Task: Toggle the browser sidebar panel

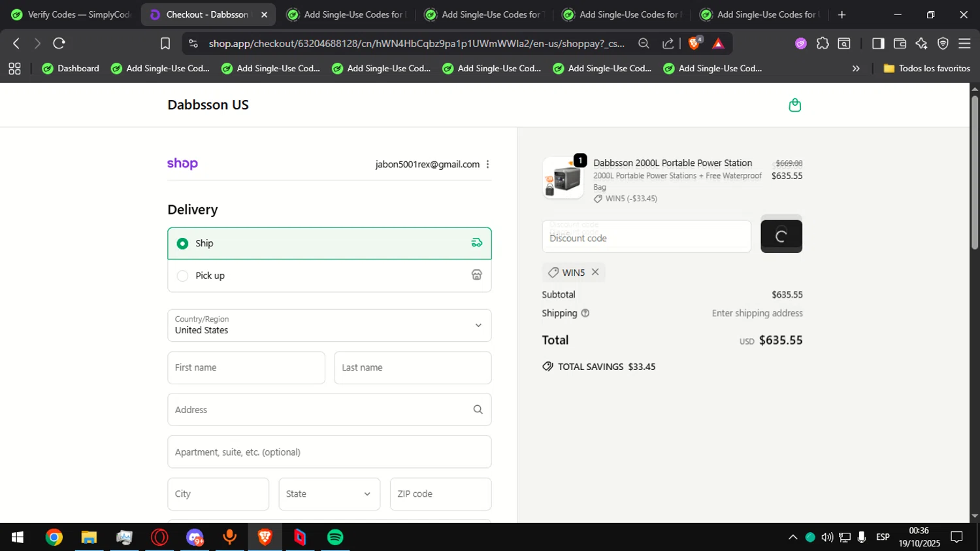Action: point(878,43)
